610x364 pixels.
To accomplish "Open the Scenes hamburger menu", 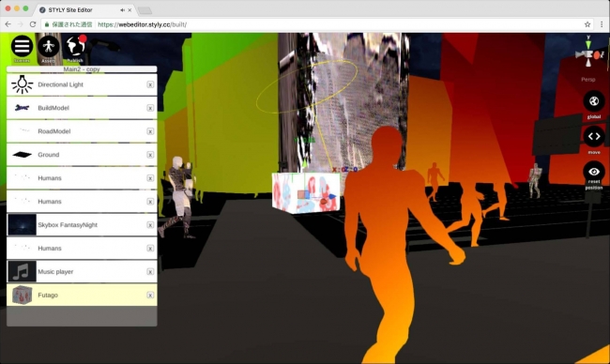I will (x=22, y=46).
